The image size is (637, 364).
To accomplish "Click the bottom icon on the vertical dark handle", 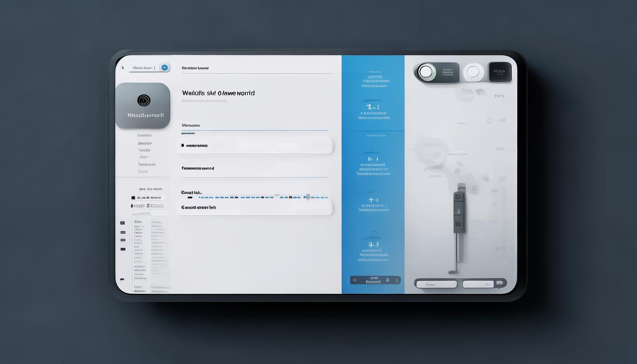I will 458,224.
